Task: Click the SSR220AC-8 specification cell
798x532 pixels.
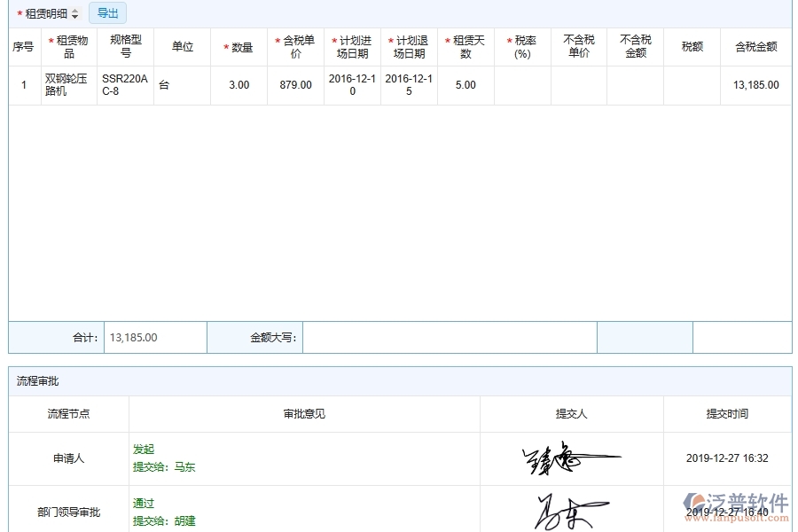Action: [x=124, y=84]
